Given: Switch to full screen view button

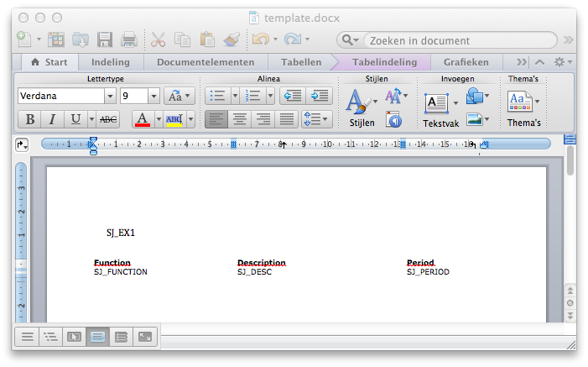Looking at the screenshot, I should pyautogui.click(x=145, y=337).
